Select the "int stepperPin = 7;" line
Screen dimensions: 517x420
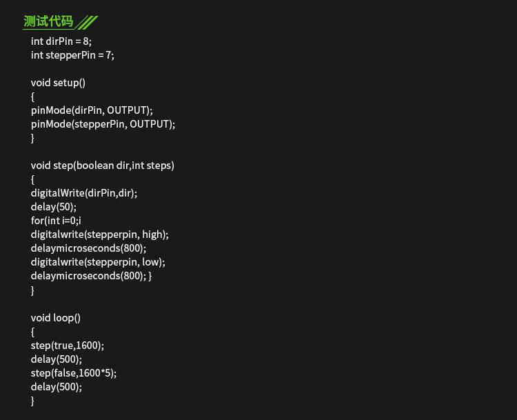[x=72, y=55]
